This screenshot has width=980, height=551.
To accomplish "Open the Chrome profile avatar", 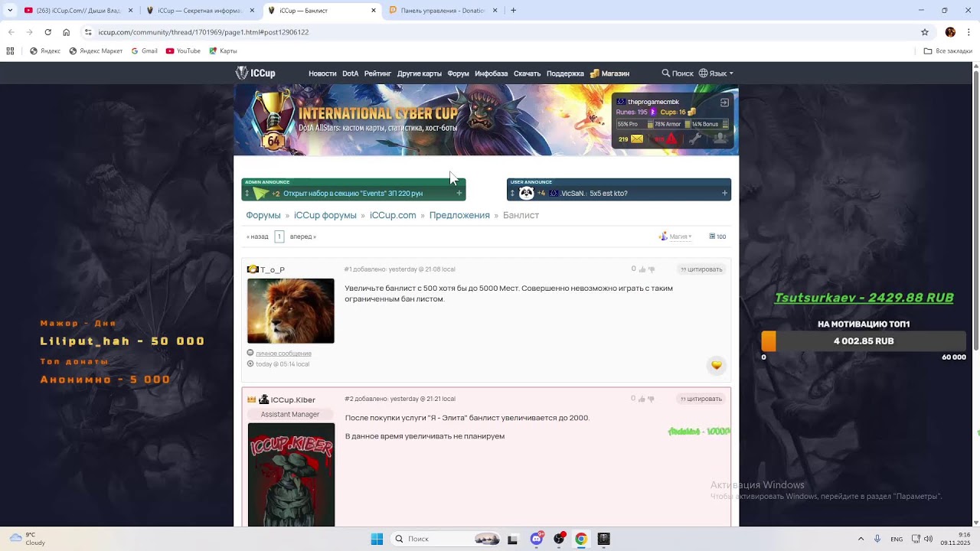I will coord(950,32).
